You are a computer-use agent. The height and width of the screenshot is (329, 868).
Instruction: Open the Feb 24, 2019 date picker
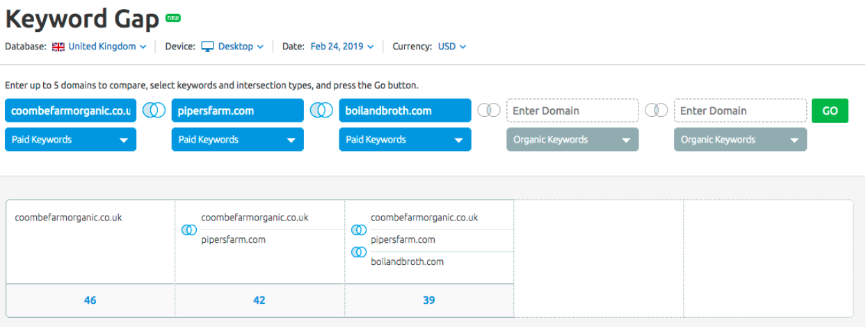[x=342, y=47]
